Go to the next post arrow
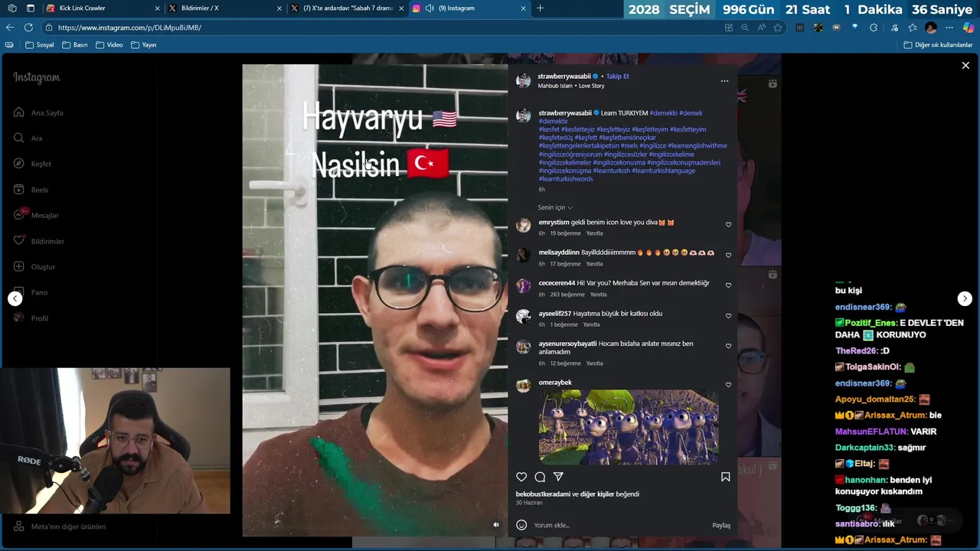The height and width of the screenshot is (551, 980). pos(965,298)
